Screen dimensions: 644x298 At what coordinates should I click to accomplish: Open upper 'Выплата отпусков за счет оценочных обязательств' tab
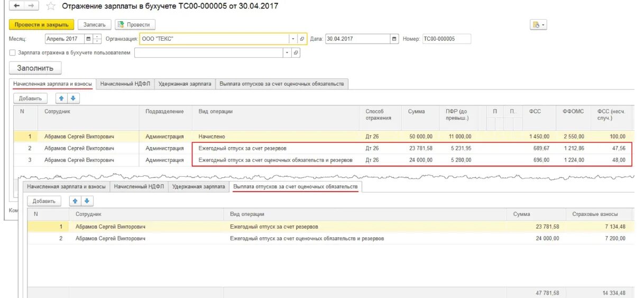(282, 84)
